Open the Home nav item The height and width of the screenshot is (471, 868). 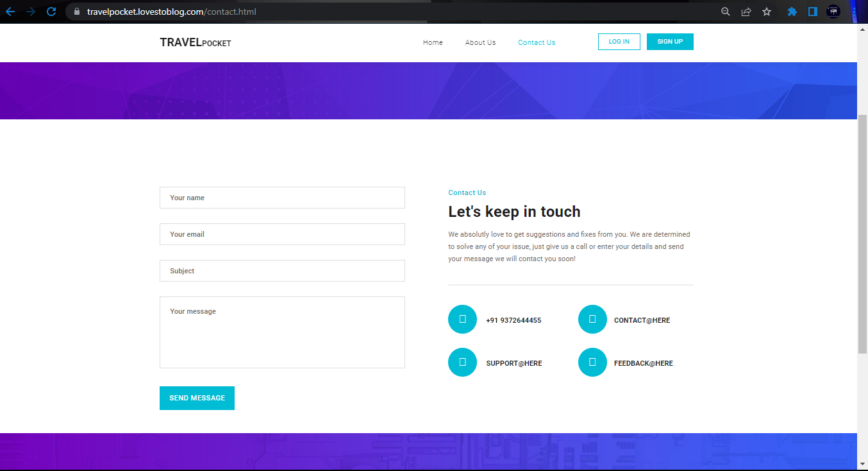click(433, 42)
